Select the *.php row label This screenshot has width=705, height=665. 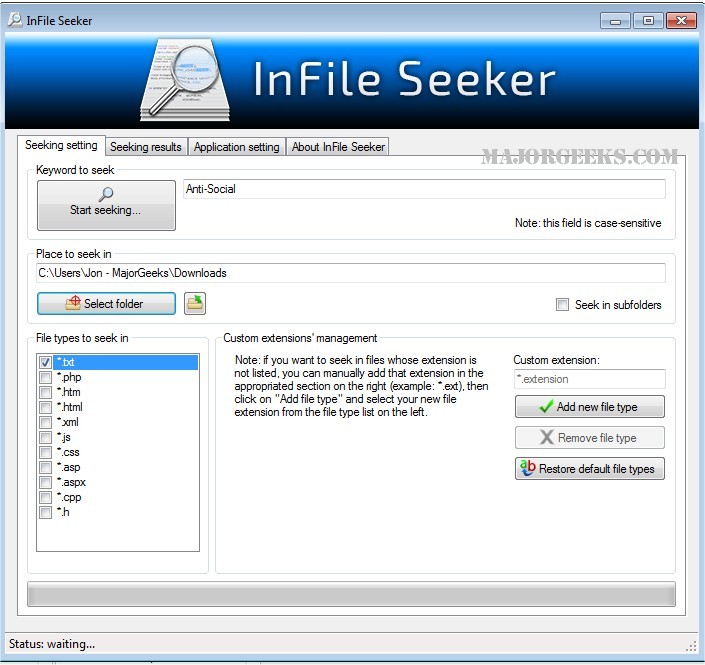[69, 377]
